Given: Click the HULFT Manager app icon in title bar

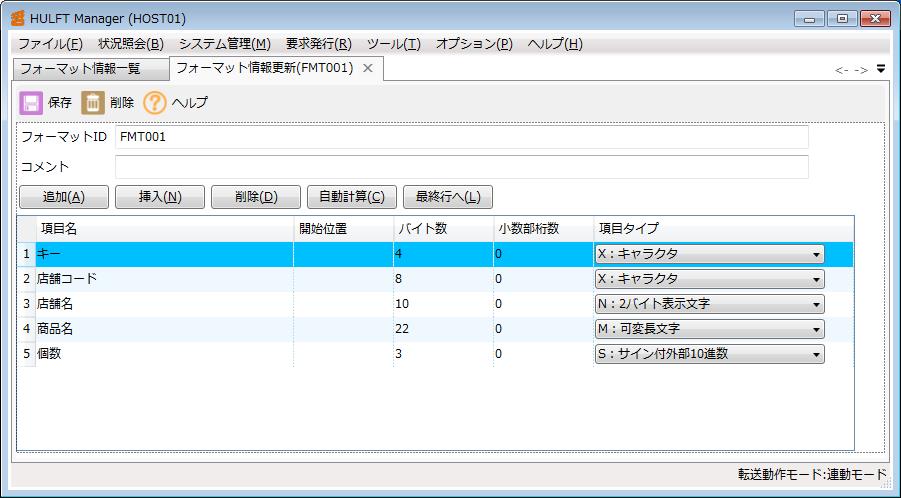Looking at the screenshot, I should (x=17, y=18).
